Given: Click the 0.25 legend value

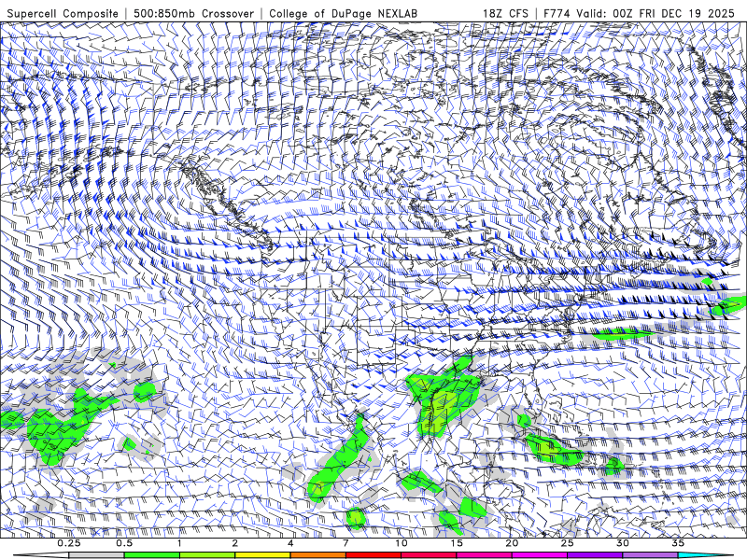Looking at the screenshot, I should coord(69,543).
